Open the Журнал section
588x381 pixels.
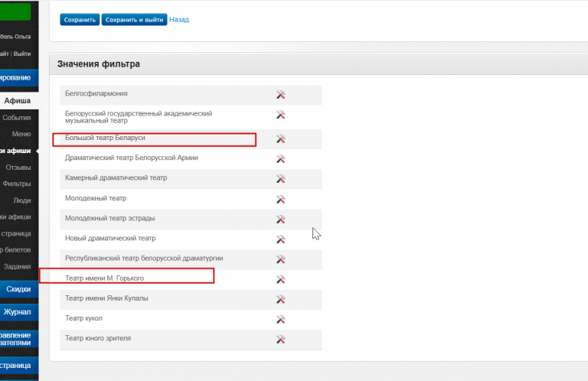pyautogui.click(x=19, y=312)
